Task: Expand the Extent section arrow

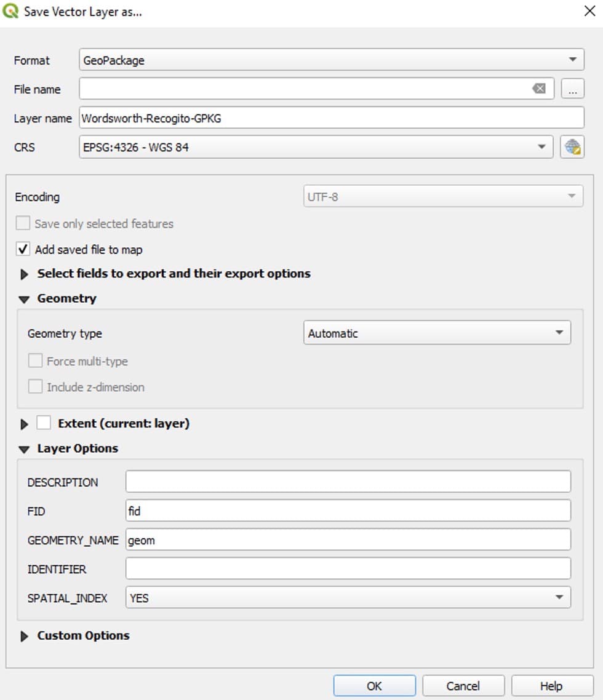Action: [25, 424]
